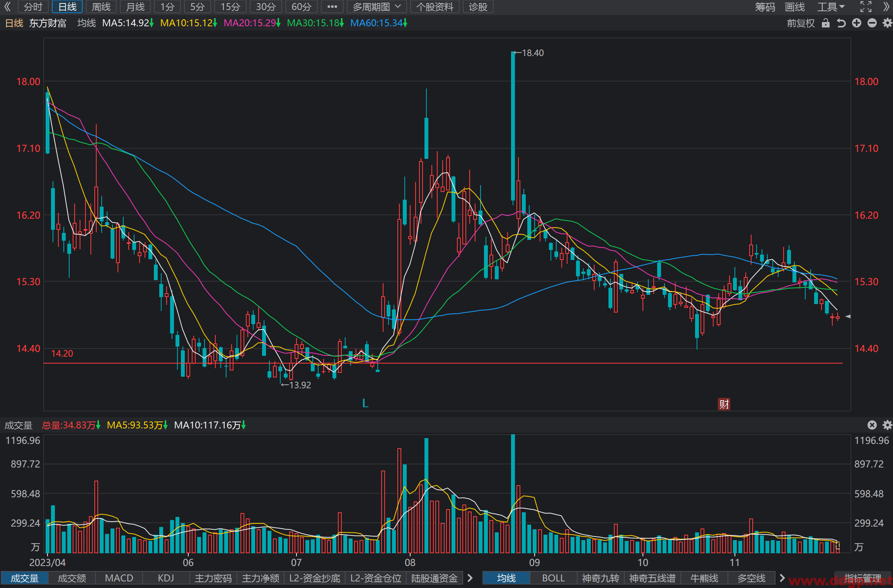The height and width of the screenshot is (588, 893).
Task: Select BOLL main indicator
Action: coord(553,578)
